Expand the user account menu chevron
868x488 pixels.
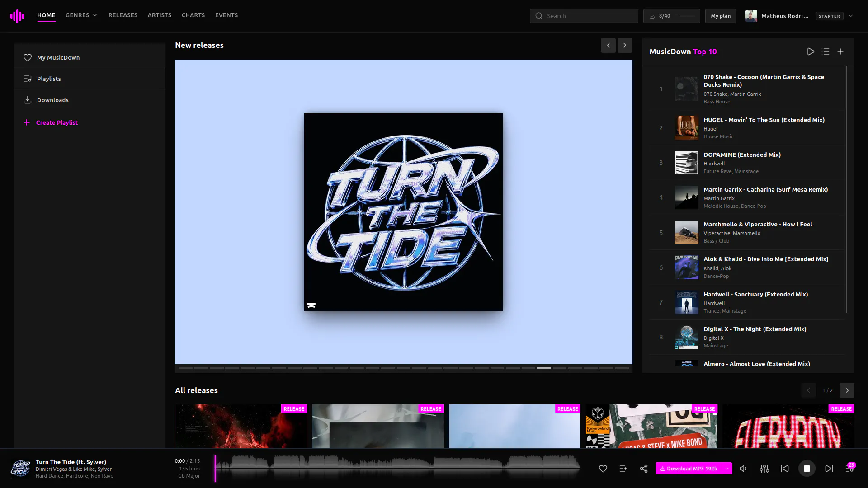(851, 16)
